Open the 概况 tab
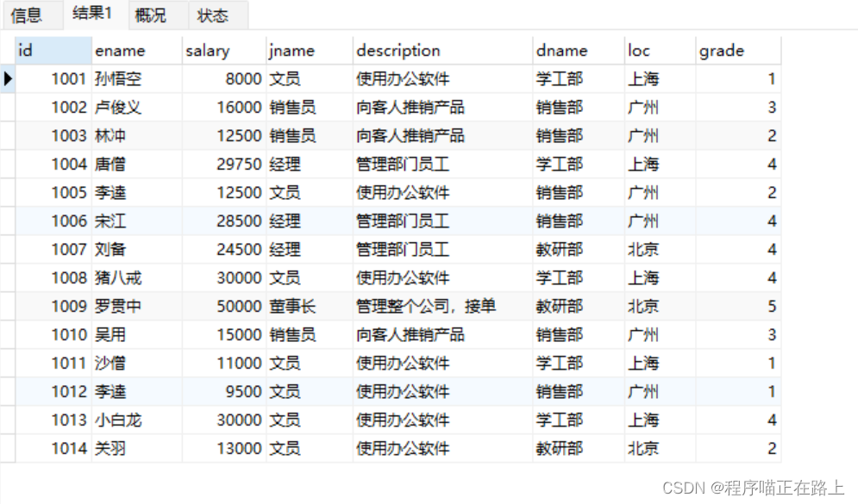This screenshot has width=858, height=504. coord(153,15)
